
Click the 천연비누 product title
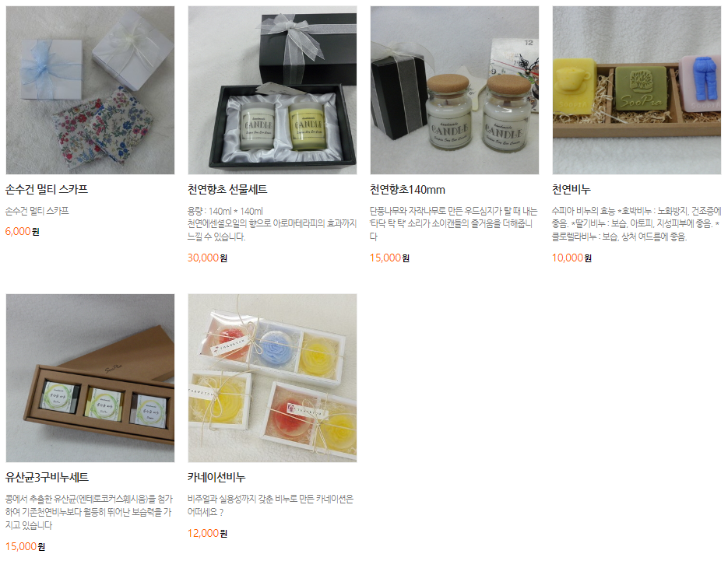pyautogui.click(x=571, y=189)
